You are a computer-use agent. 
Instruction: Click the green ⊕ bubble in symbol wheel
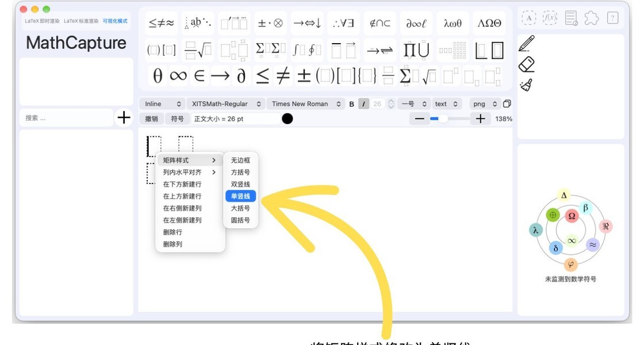553,214
